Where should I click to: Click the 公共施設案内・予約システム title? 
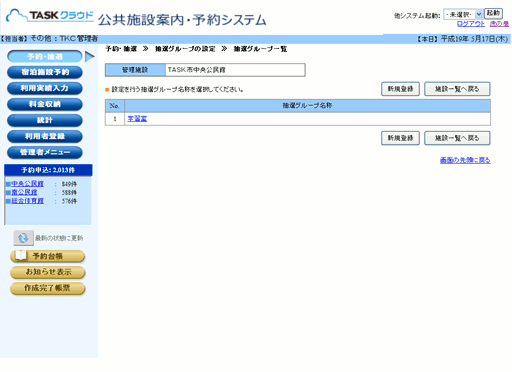[x=182, y=20]
